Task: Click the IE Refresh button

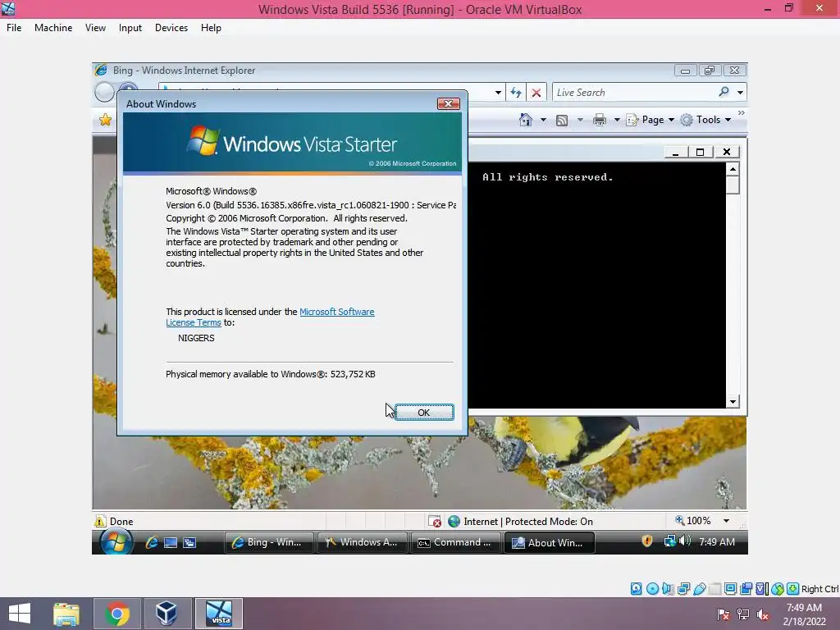Action: 516,92
